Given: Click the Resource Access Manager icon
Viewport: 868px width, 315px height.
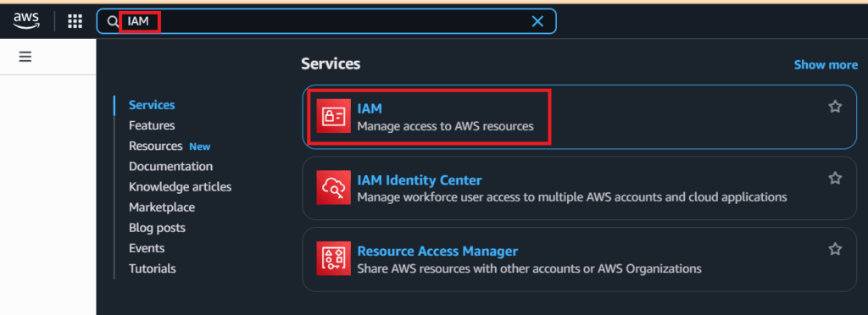Looking at the screenshot, I should [334, 258].
